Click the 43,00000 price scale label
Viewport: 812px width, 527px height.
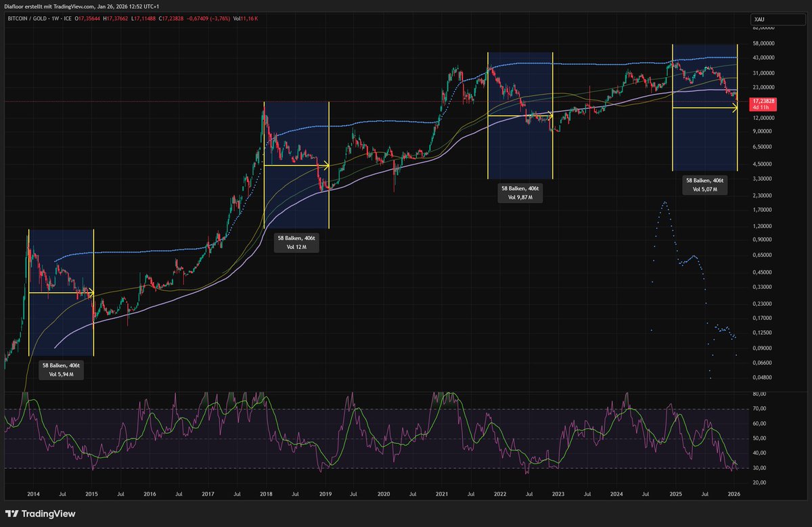click(763, 58)
